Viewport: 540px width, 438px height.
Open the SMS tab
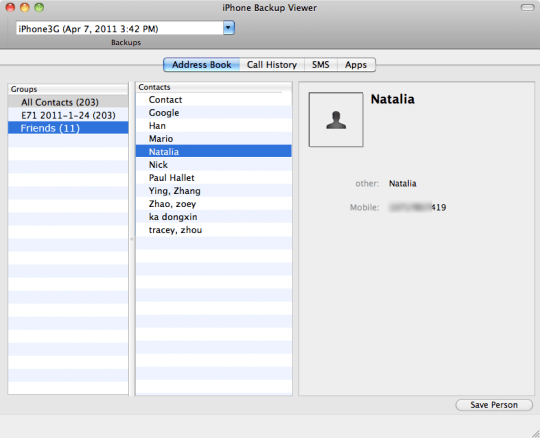pos(321,65)
